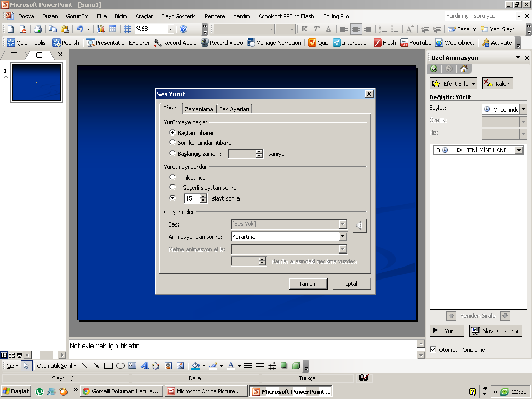The height and width of the screenshot is (399, 532).
Task: Select the slide 1 thumbnail
Action: coord(36,83)
